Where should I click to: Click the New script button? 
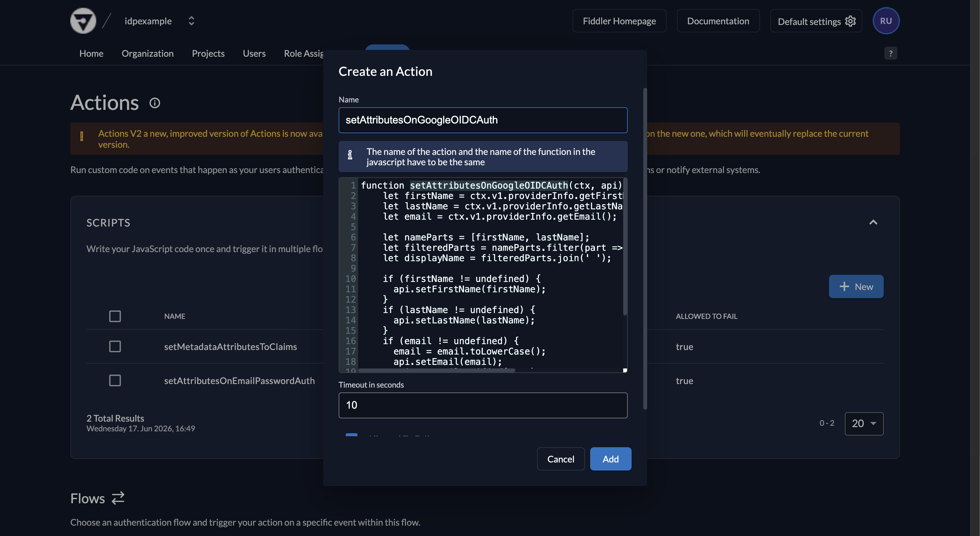(856, 286)
